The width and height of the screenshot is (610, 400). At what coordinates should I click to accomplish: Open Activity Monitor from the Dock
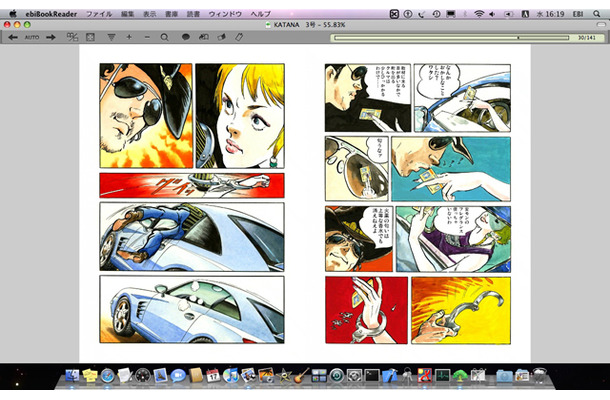pos(442,375)
